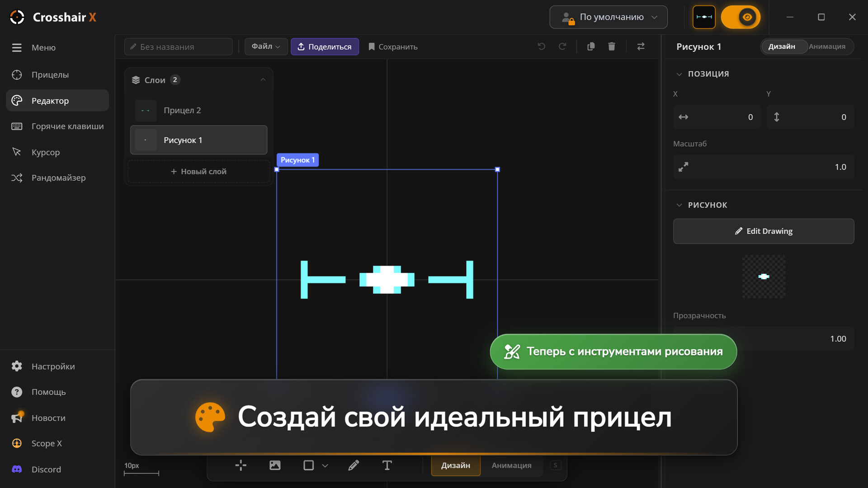Click the top-right selection handle

pos(497,169)
